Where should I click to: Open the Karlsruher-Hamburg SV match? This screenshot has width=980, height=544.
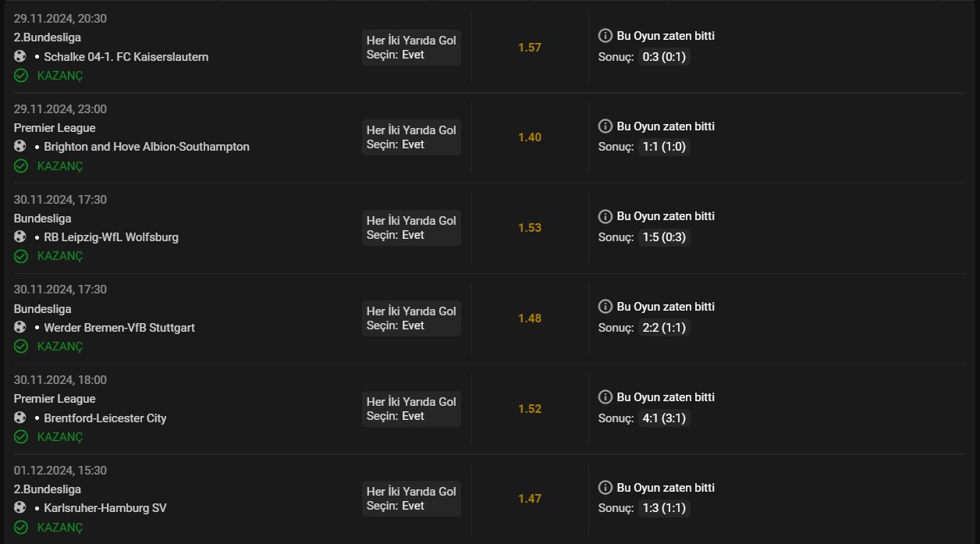(x=105, y=508)
